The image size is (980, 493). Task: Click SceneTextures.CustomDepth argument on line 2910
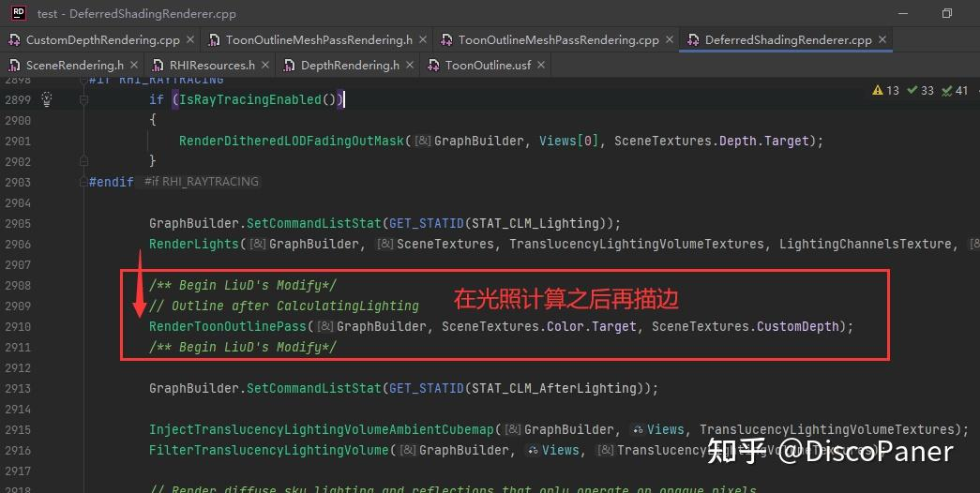[745, 327]
